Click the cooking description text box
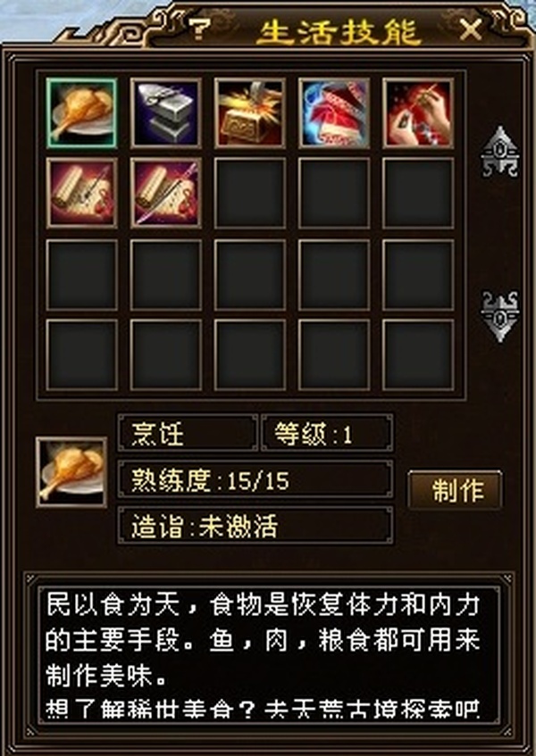The image size is (536, 756). click(x=268, y=654)
